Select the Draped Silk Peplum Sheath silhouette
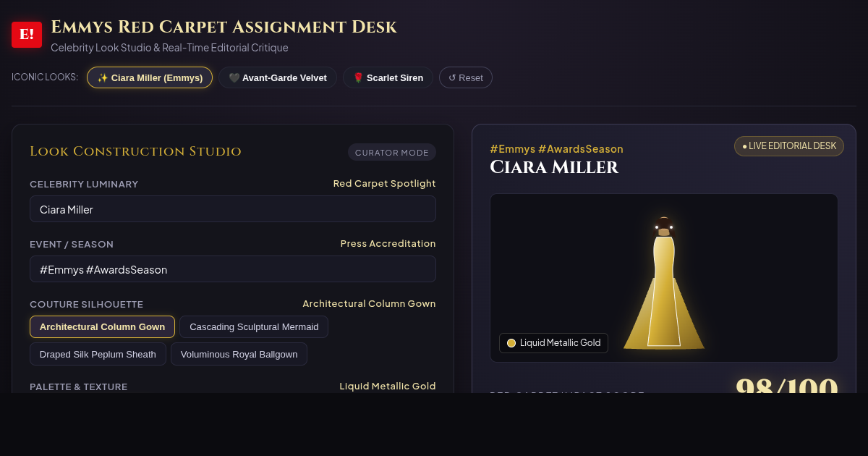 [98, 354]
